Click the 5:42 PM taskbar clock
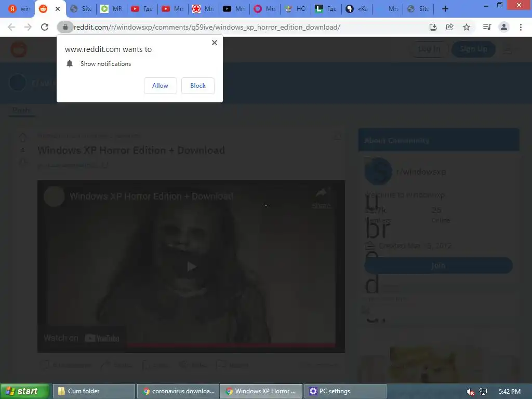The width and height of the screenshot is (532, 399). click(x=510, y=392)
